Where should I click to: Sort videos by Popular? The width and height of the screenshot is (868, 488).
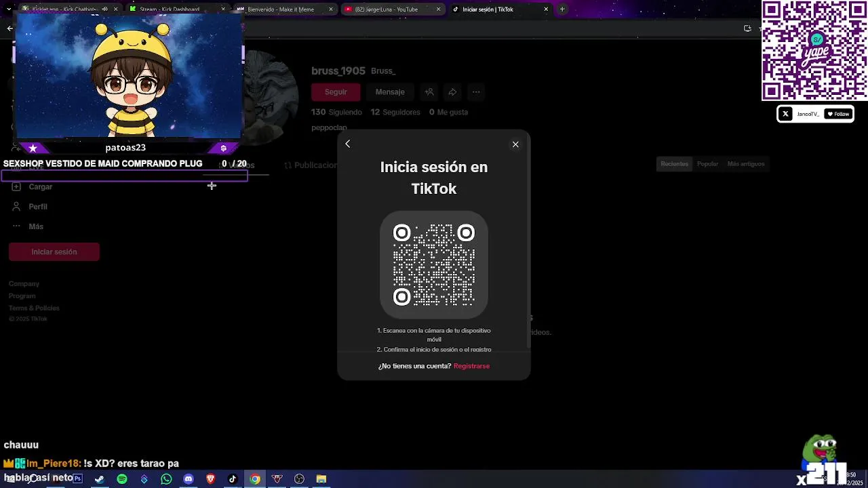707,164
